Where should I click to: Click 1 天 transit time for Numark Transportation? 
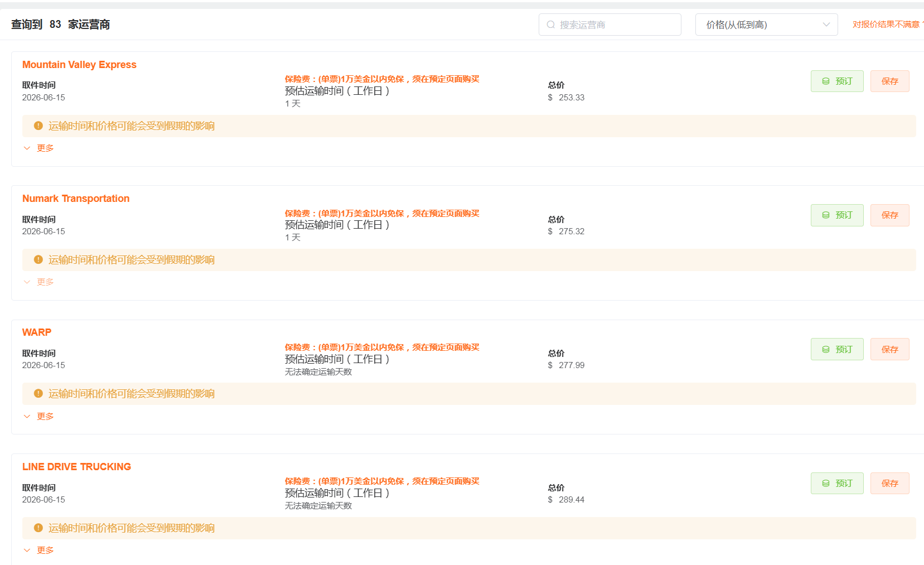293,238
